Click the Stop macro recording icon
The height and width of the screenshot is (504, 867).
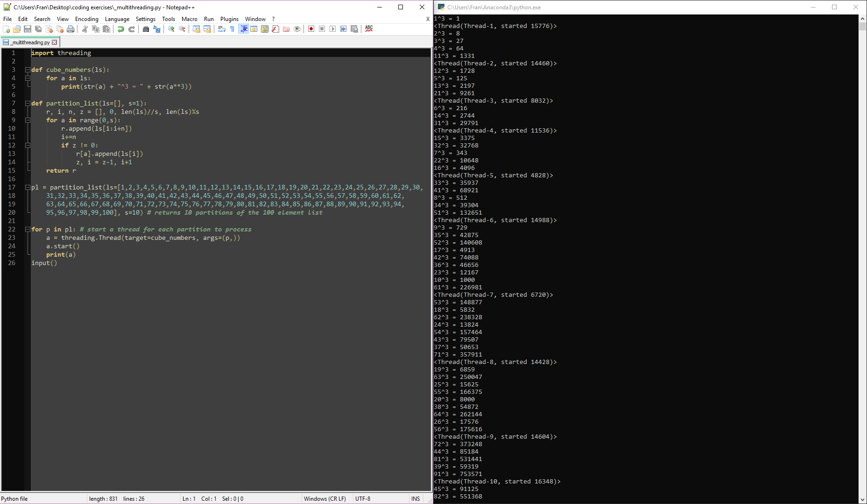point(322,29)
